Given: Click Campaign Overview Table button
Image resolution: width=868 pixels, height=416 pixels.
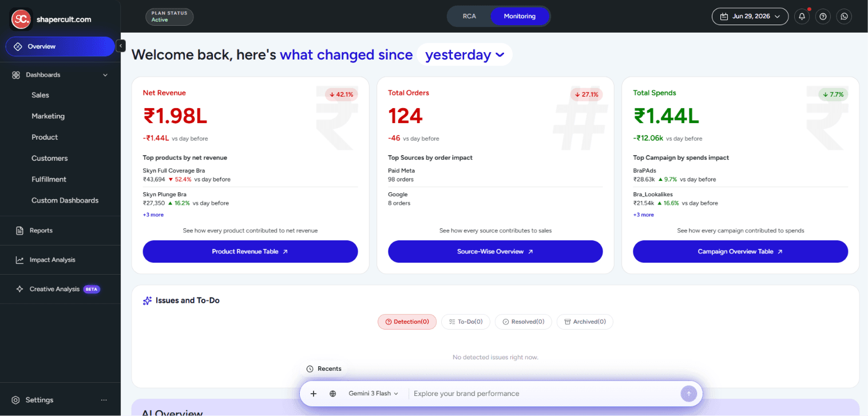Looking at the screenshot, I should [x=740, y=251].
